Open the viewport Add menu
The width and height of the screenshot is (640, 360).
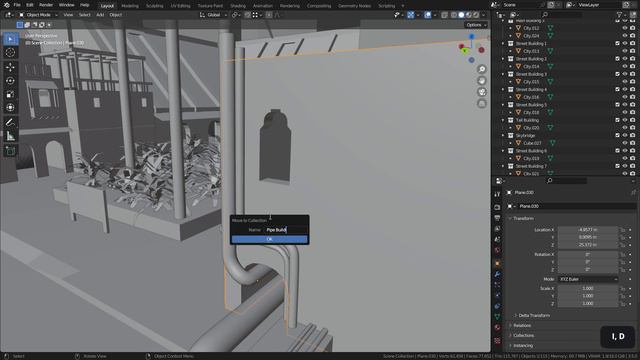(100, 15)
